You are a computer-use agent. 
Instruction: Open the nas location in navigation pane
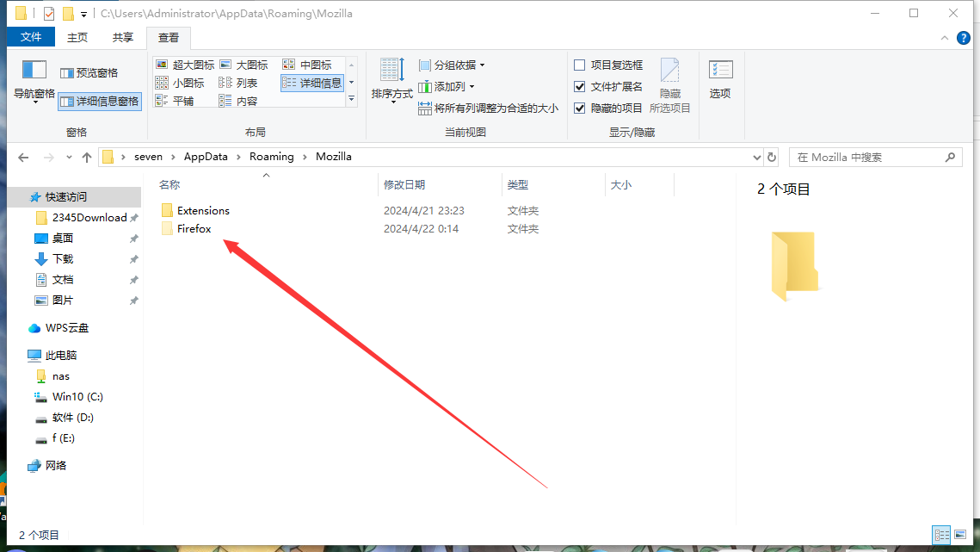pyautogui.click(x=60, y=376)
